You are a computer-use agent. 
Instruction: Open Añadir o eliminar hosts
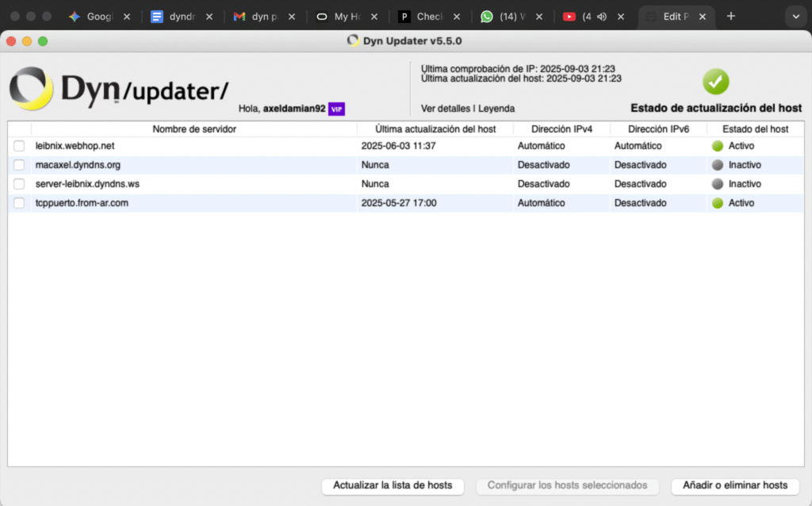[x=735, y=486]
